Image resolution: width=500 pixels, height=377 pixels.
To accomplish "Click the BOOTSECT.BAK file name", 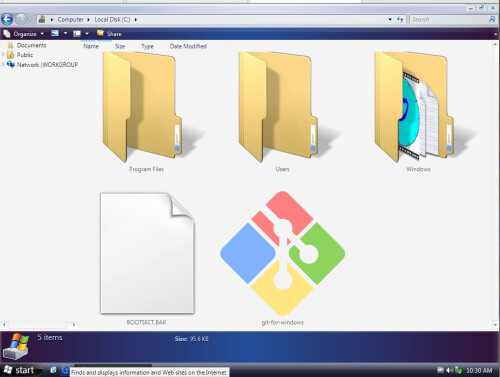I will (x=146, y=322).
